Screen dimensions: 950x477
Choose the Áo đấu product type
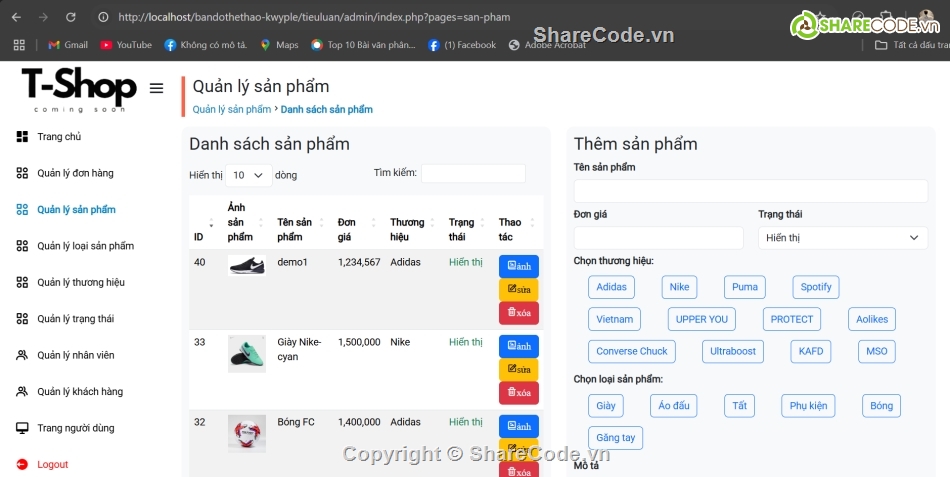click(674, 406)
